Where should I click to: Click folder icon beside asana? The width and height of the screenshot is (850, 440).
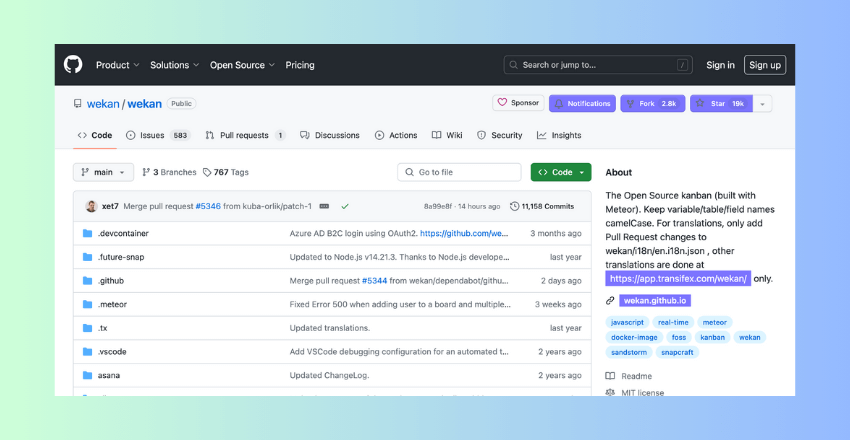(87, 376)
